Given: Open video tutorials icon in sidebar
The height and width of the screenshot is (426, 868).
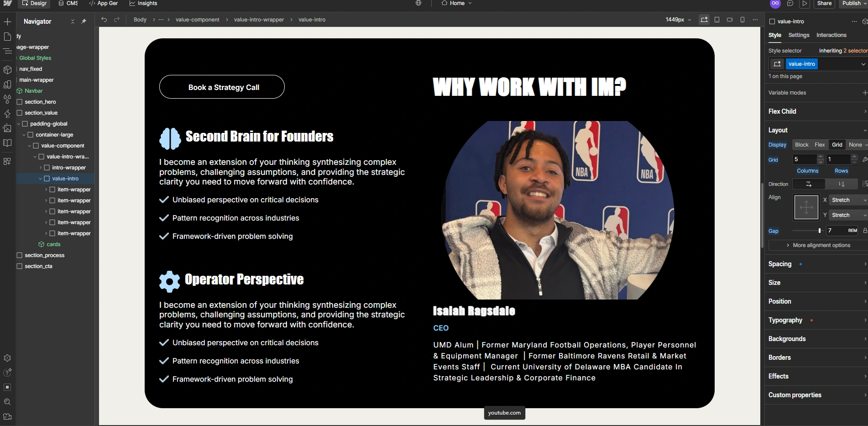Looking at the screenshot, I should tap(7, 416).
